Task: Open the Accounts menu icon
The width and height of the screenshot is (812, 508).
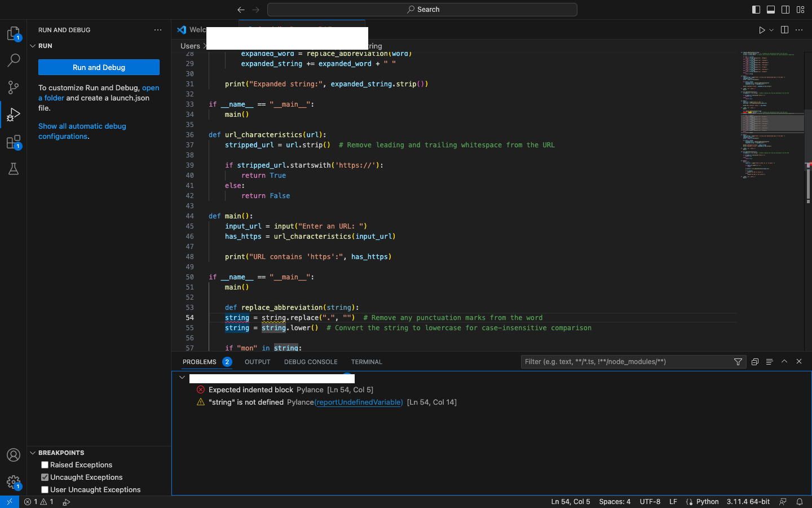Action: point(14,455)
